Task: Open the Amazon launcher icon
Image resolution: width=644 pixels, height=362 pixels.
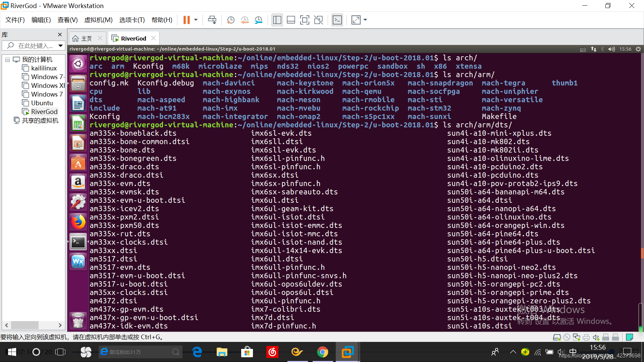Action: (78, 182)
